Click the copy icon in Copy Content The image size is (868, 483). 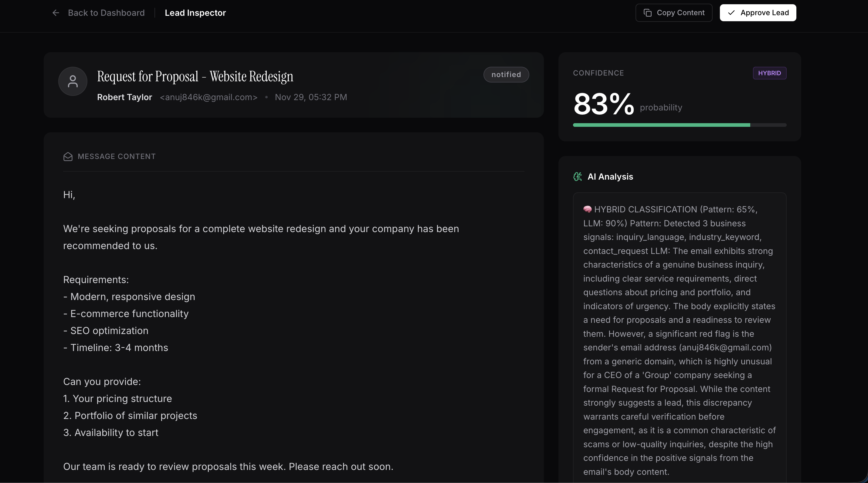coord(647,13)
